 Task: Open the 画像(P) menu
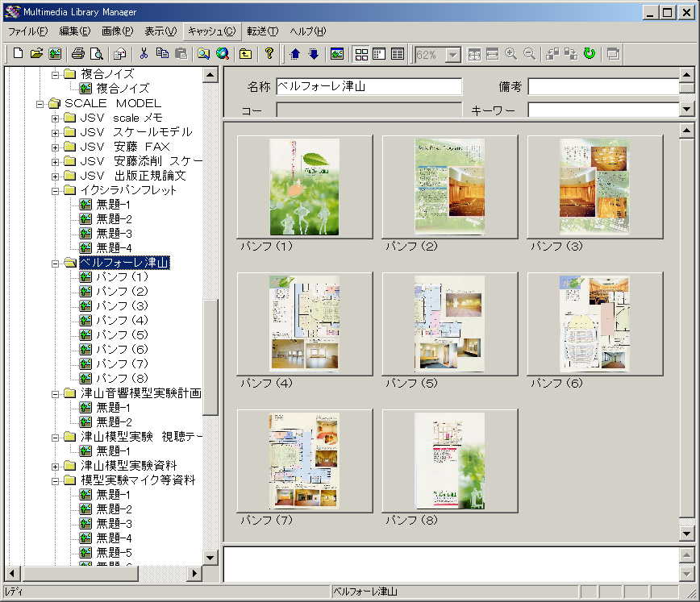pyautogui.click(x=118, y=31)
